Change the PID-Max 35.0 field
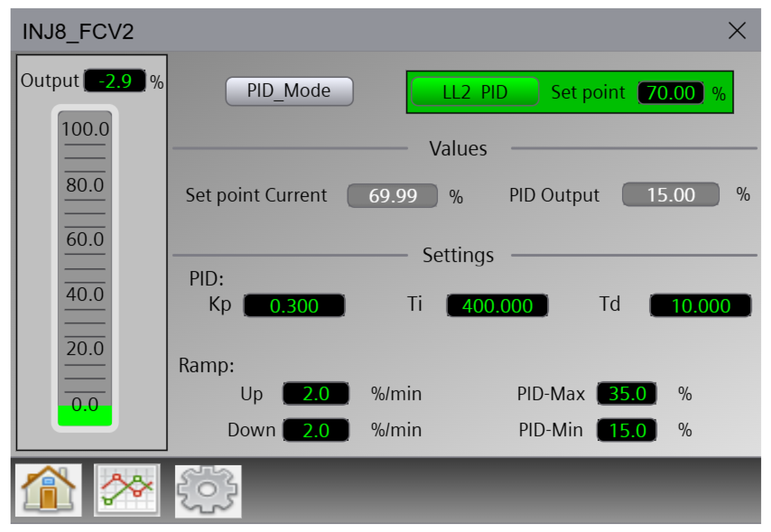This screenshot has height=532, width=771. point(627,394)
